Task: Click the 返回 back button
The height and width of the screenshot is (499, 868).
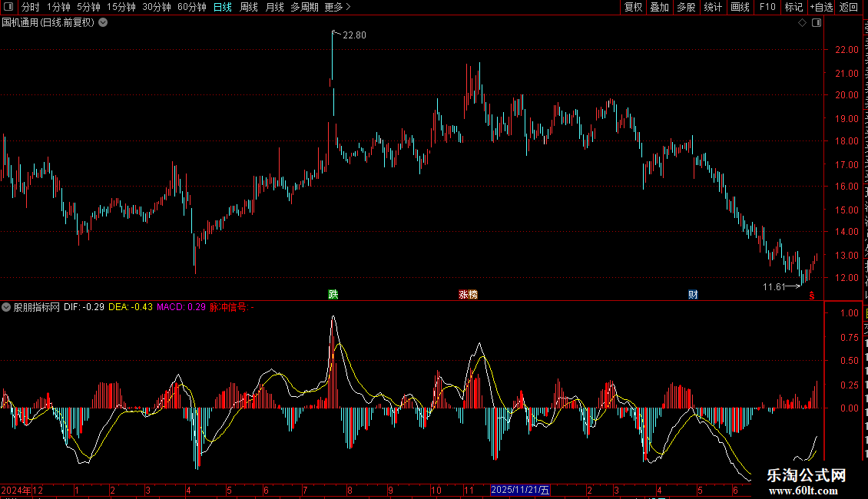Action: pos(848,7)
